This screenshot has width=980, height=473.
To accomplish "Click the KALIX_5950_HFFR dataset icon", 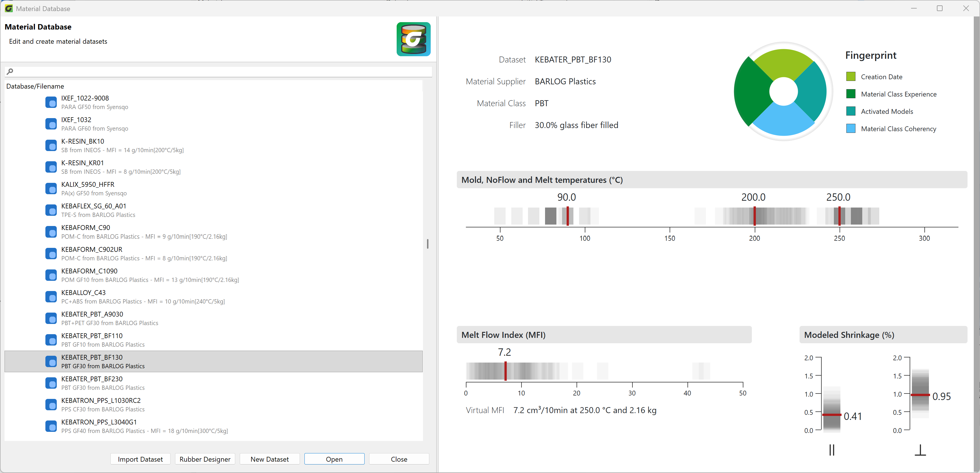I will pos(51,189).
